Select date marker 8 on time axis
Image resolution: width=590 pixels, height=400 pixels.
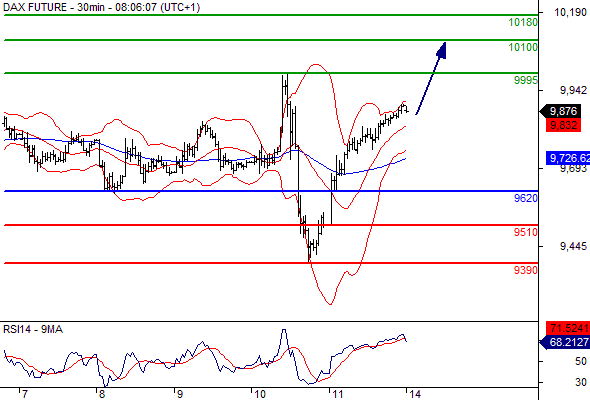[x=102, y=394]
